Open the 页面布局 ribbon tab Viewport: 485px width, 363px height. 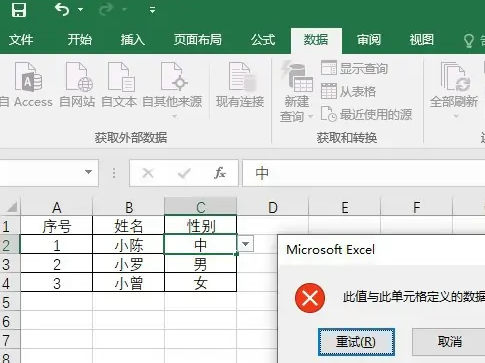point(198,40)
